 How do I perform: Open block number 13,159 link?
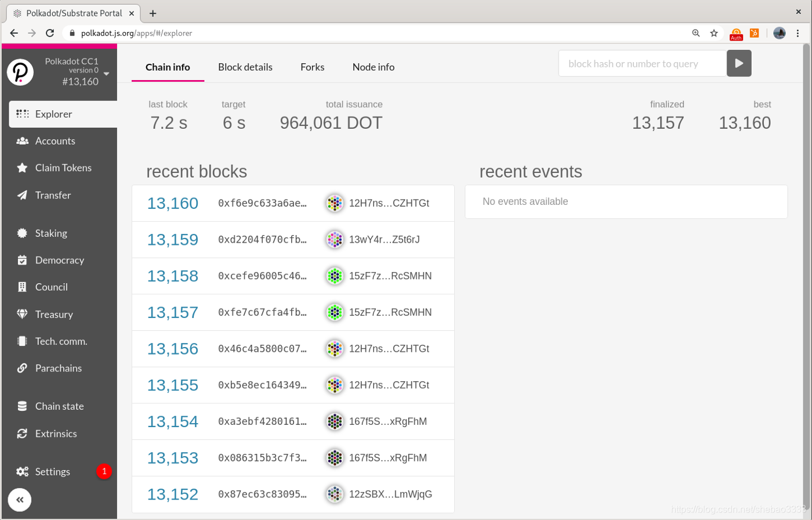coord(173,240)
